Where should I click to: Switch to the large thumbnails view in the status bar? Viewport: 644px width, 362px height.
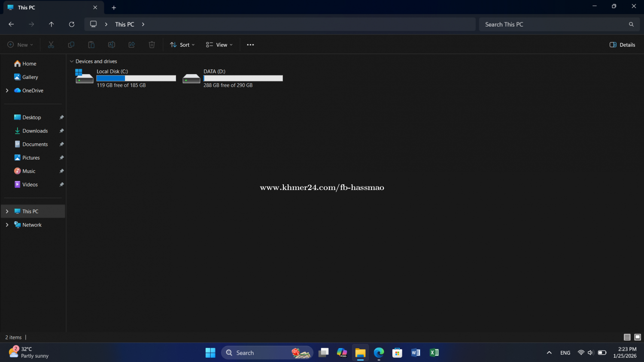[x=638, y=337]
